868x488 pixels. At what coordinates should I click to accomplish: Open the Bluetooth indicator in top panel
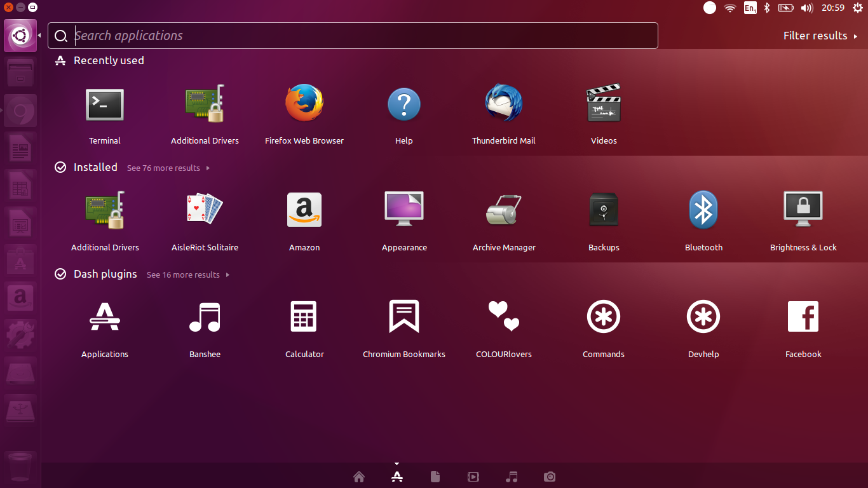(x=767, y=8)
